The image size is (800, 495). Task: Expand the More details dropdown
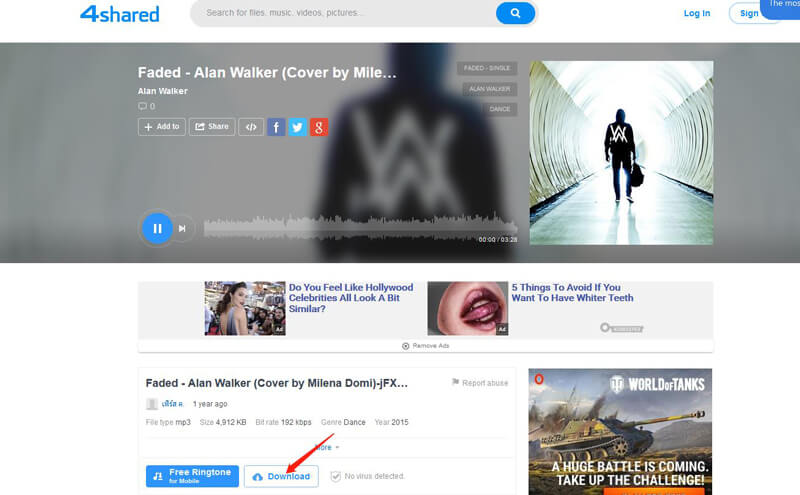(327, 448)
